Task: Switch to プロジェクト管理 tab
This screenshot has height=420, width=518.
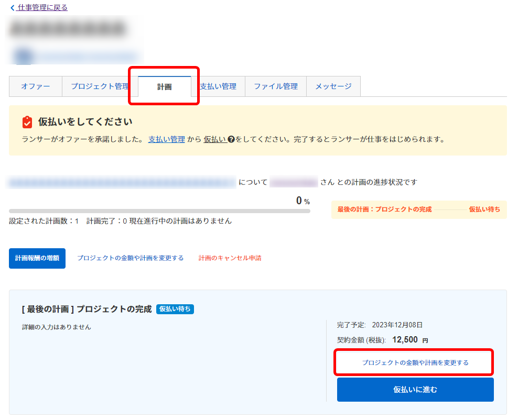Action: pyautogui.click(x=100, y=86)
